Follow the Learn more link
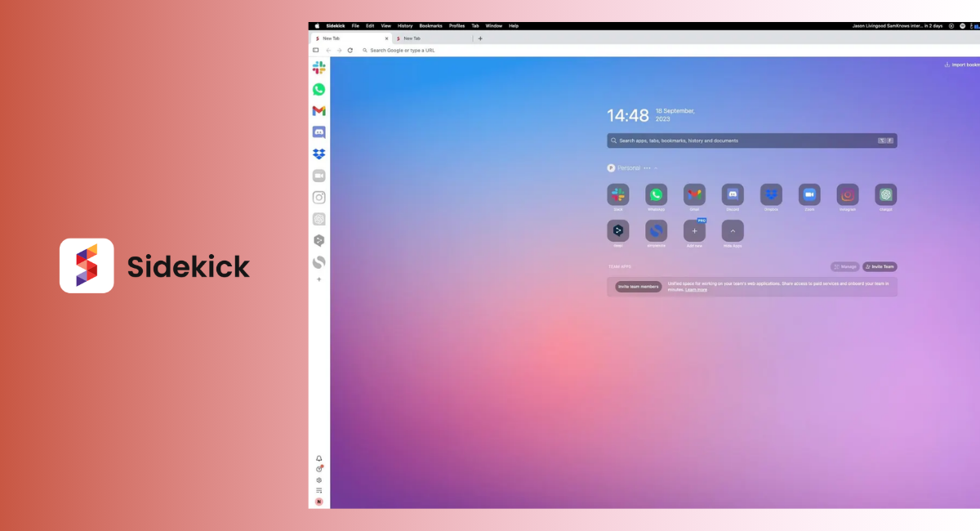The width and height of the screenshot is (980, 531). [696, 290]
